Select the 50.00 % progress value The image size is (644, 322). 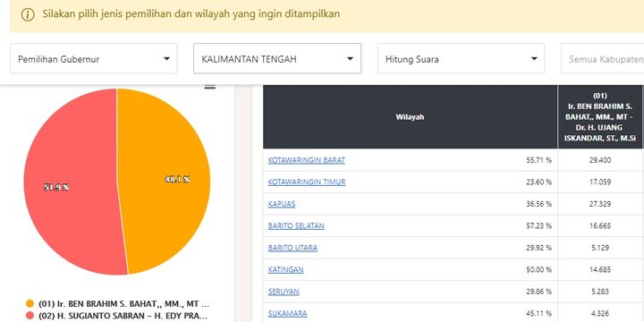[538, 270]
